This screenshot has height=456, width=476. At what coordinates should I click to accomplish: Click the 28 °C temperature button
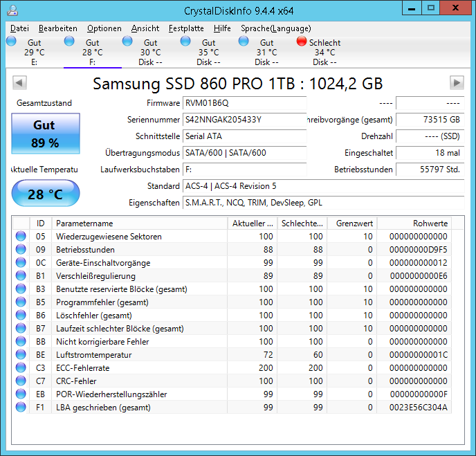click(x=46, y=193)
